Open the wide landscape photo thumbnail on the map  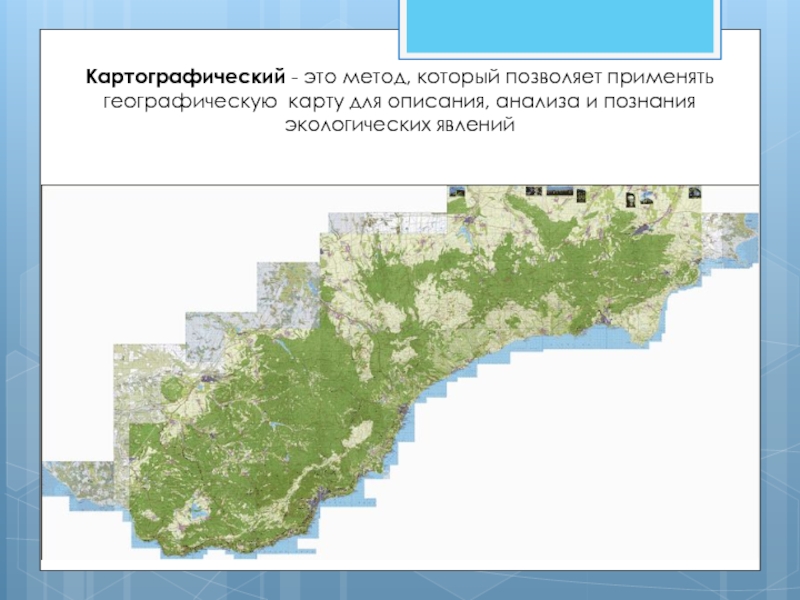560,190
